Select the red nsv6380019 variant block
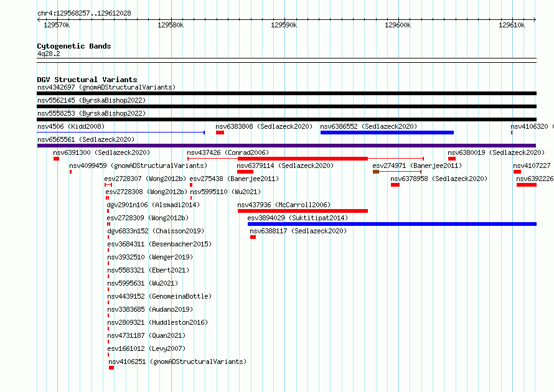The width and height of the screenshot is (554, 392). coord(452,159)
